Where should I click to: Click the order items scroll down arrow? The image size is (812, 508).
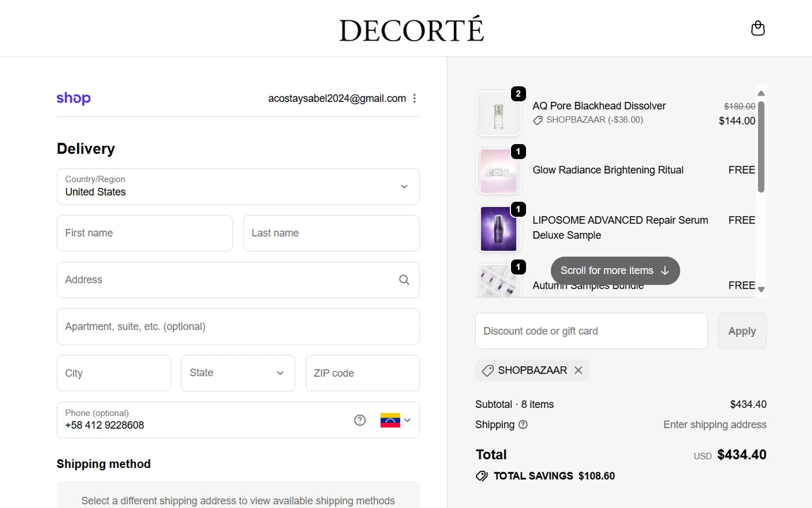[761, 289]
